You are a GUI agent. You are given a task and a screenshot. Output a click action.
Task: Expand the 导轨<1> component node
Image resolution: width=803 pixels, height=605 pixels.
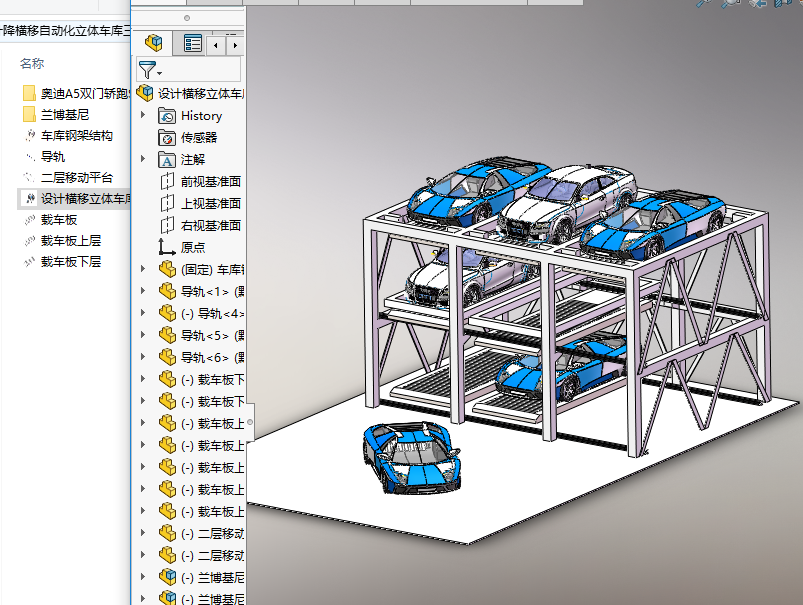143,291
